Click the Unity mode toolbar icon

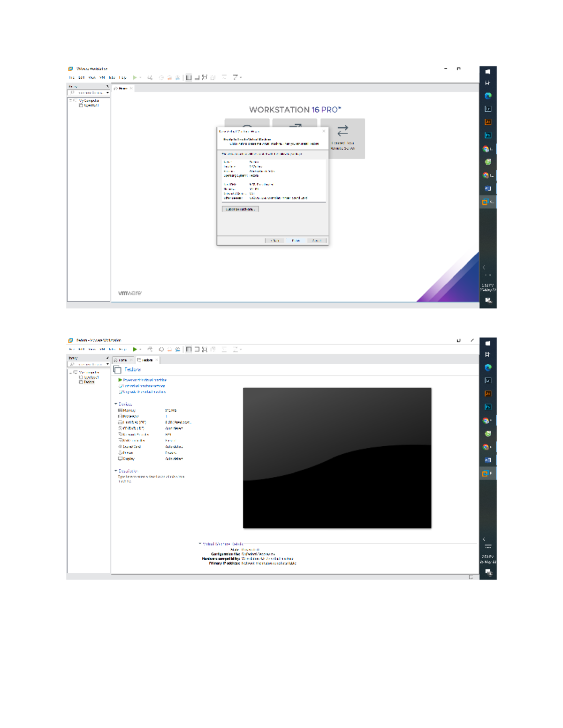pyautogui.click(x=213, y=349)
